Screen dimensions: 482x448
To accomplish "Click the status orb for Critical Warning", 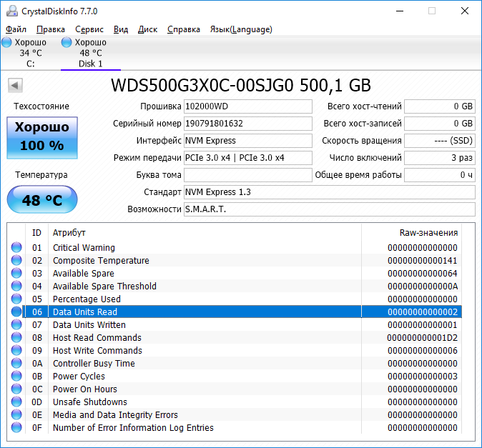I will [16, 248].
